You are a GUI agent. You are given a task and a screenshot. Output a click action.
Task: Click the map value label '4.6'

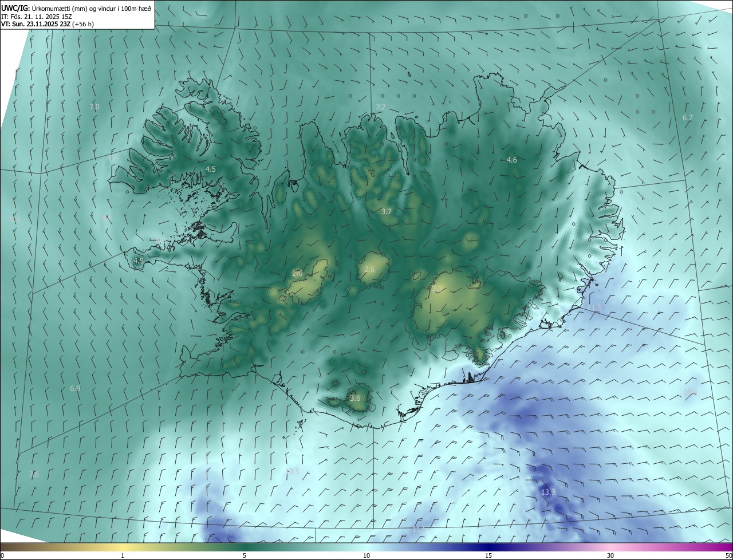pos(512,160)
